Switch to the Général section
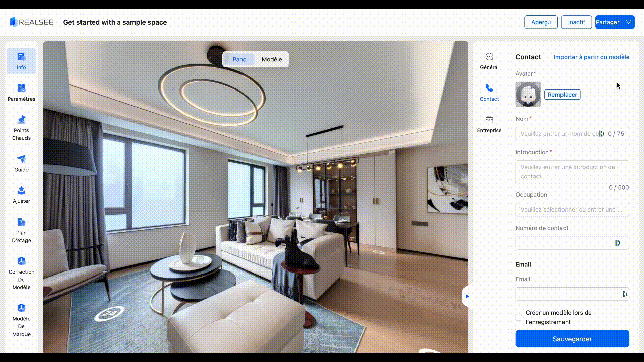644x362 pixels. pyautogui.click(x=489, y=61)
